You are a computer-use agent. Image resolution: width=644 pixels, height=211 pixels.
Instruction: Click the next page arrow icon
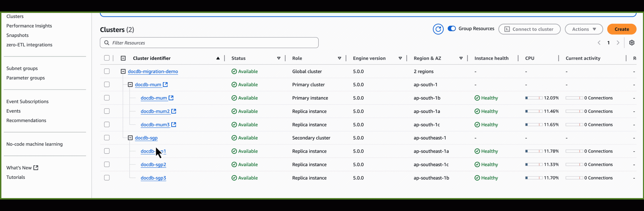coord(618,43)
